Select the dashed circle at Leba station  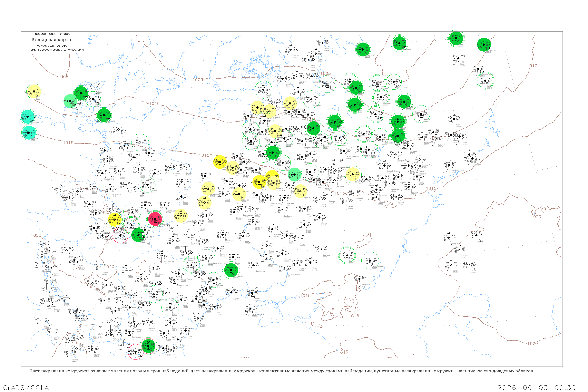[140, 142]
